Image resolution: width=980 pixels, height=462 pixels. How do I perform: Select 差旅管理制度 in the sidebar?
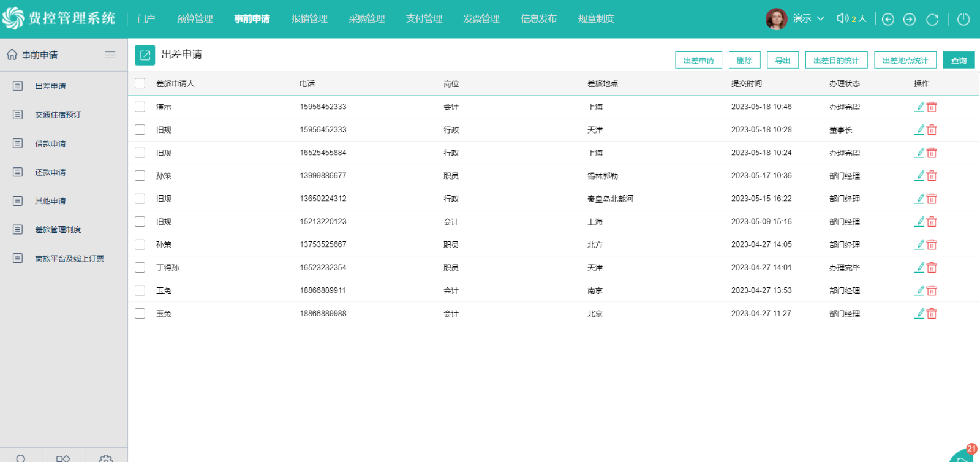(58, 230)
